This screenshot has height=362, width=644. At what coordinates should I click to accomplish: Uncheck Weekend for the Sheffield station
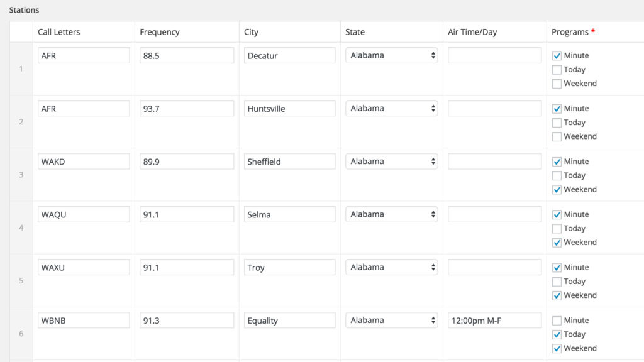(557, 190)
